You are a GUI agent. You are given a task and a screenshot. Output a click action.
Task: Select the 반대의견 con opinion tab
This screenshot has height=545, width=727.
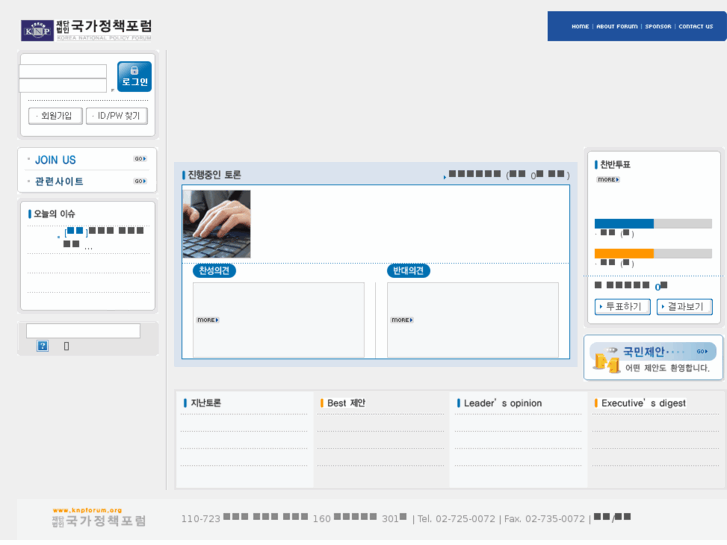[408, 270]
